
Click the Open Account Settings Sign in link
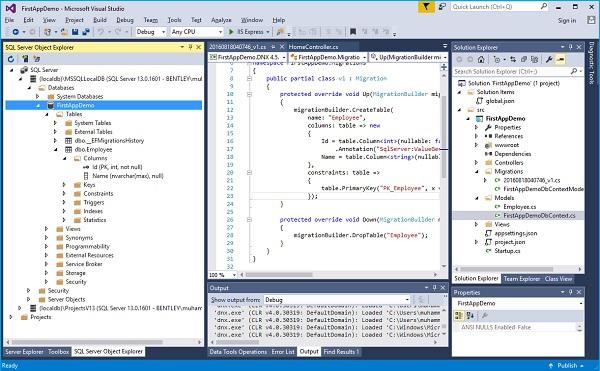pos(567,20)
